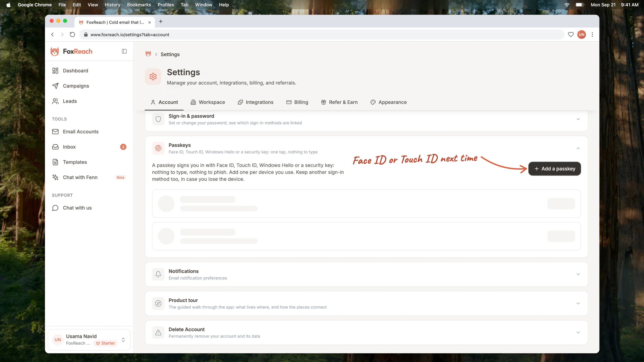Switch to the Appearance tab
This screenshot has width=644, height=362.
[388, 102]
